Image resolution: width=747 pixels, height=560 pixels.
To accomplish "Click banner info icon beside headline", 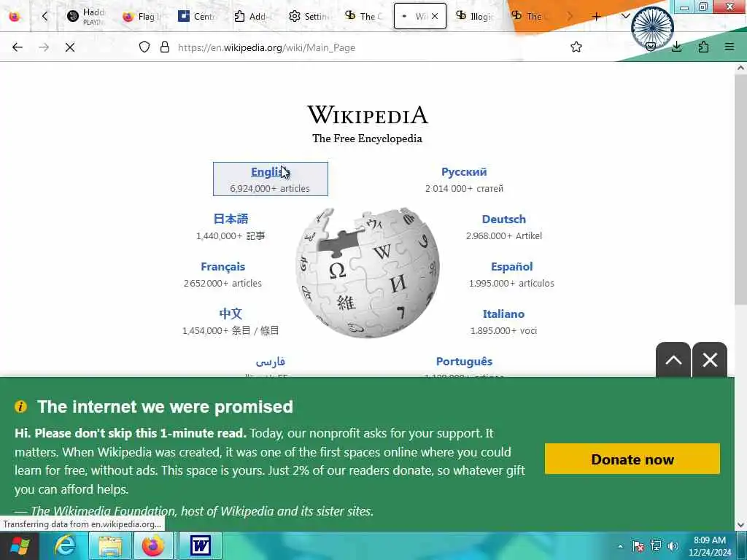I will [x=20, y=407].
